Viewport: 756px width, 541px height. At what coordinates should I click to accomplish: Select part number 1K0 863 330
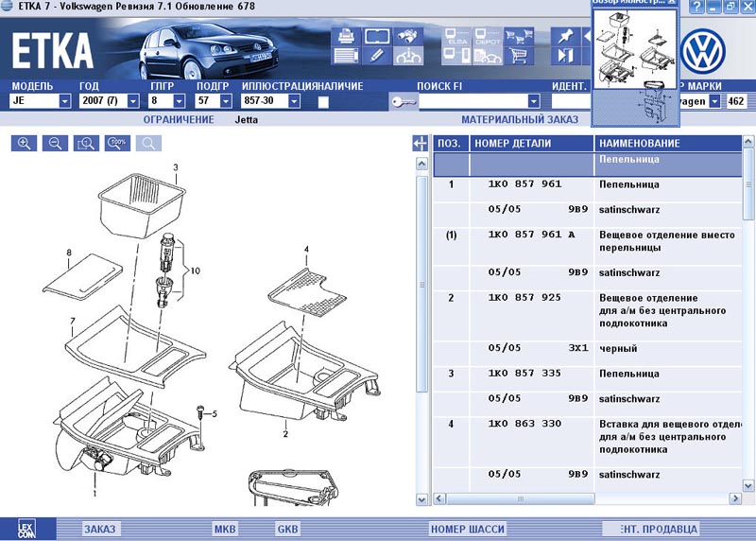pos(524,423)
